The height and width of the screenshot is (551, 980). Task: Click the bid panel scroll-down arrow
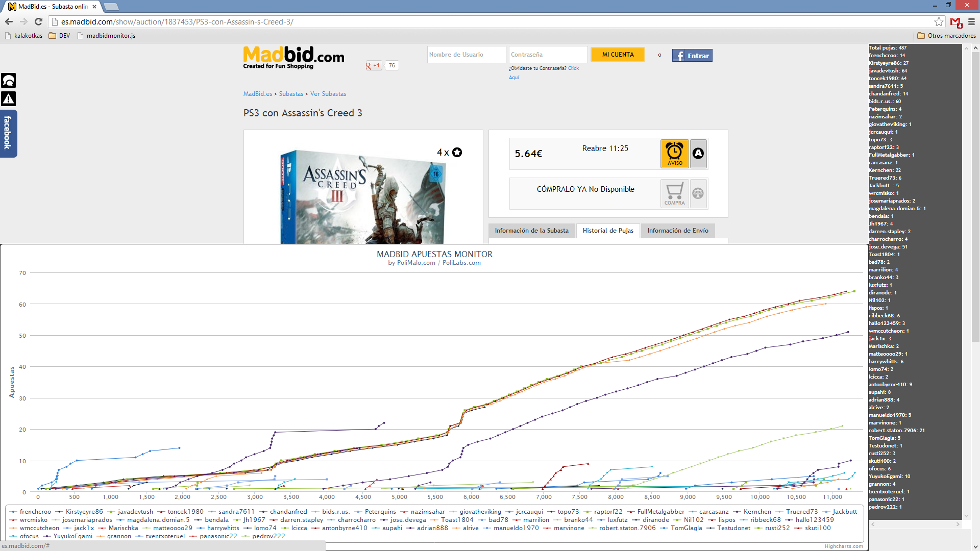[x=966, y=516]
